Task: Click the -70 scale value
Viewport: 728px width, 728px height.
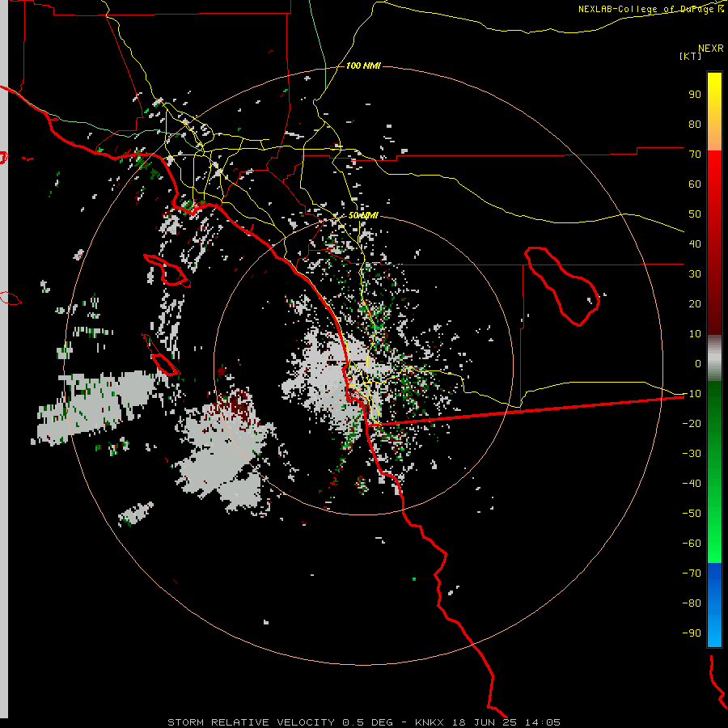Action: coord(692,573)
